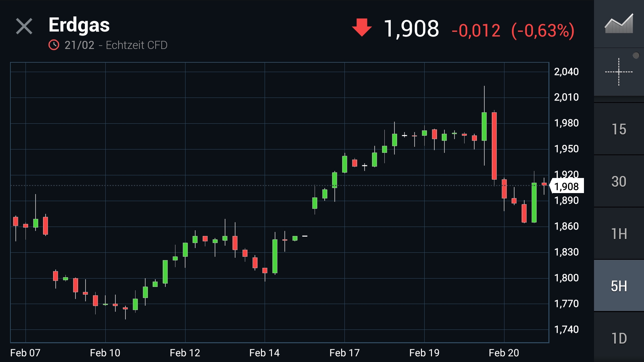
Task: Close the Erdgas chart view
Action: point(24,26)
